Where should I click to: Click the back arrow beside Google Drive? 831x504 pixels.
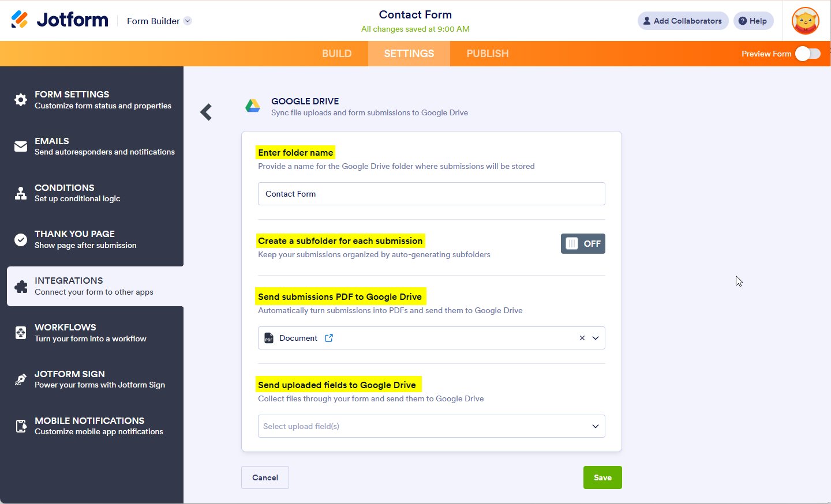pyautogui.click(x=206, y=112)
